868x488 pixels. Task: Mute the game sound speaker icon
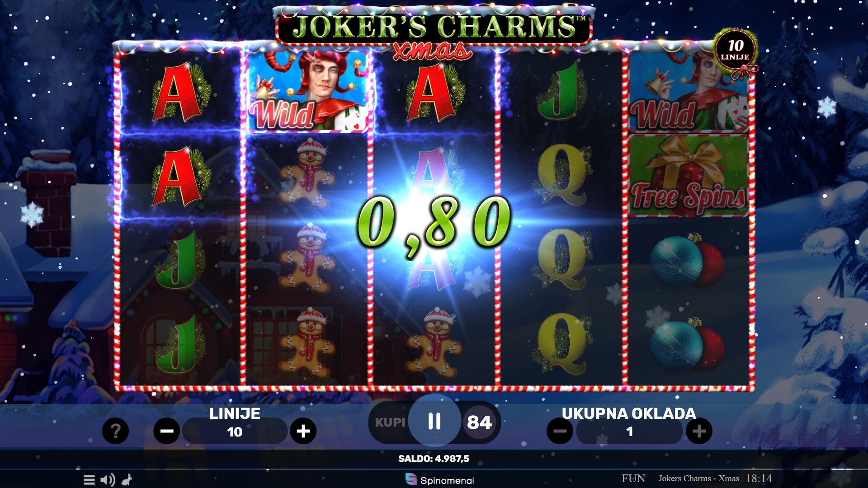[x=108, y=480]
